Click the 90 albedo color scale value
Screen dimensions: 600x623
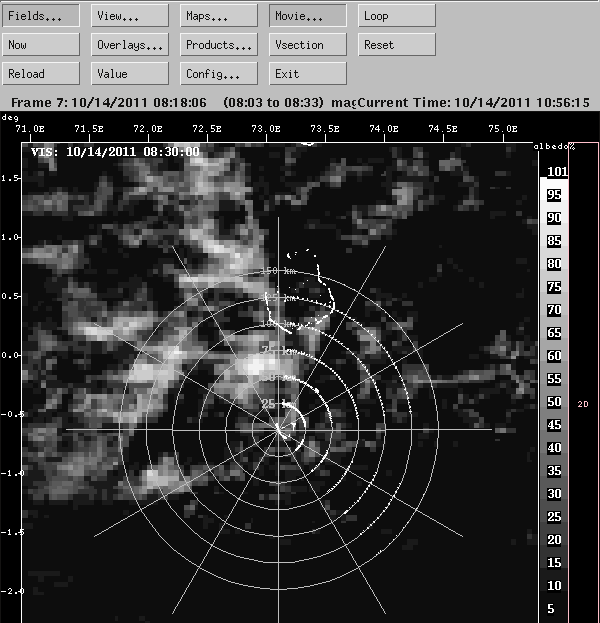pyautogui.click(x=554, y=218)
